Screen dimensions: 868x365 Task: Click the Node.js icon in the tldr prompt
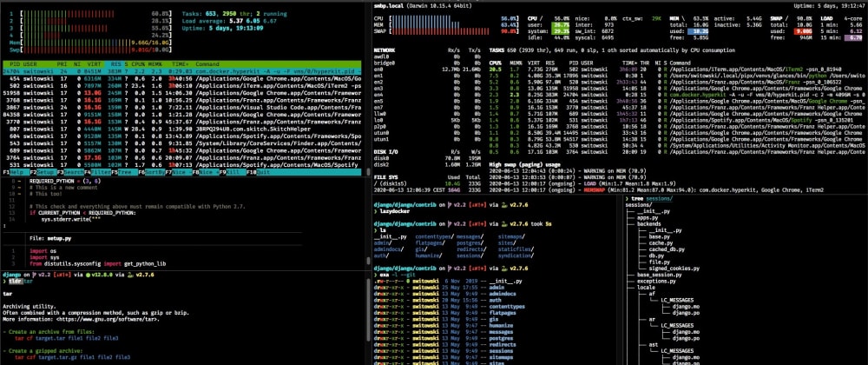pos(89,275)
